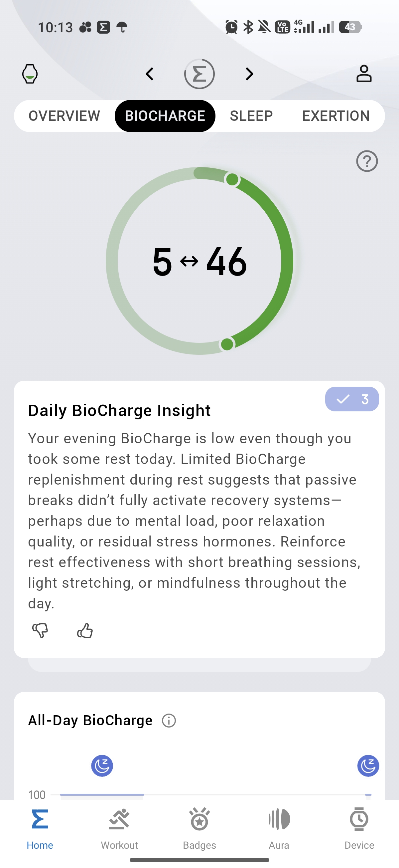Tap the insight checkmark badge showing 3
The width and height of the screenshot is (399, 868).
(x=352, y=399)
